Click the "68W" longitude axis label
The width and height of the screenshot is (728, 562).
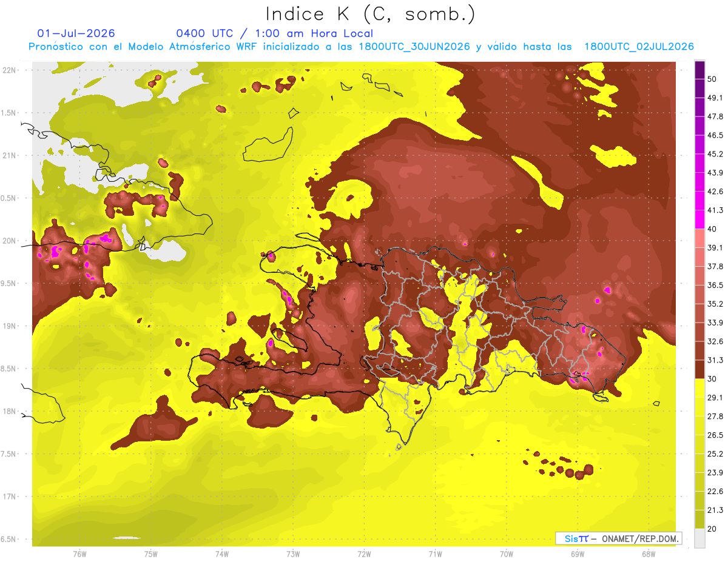649,554
